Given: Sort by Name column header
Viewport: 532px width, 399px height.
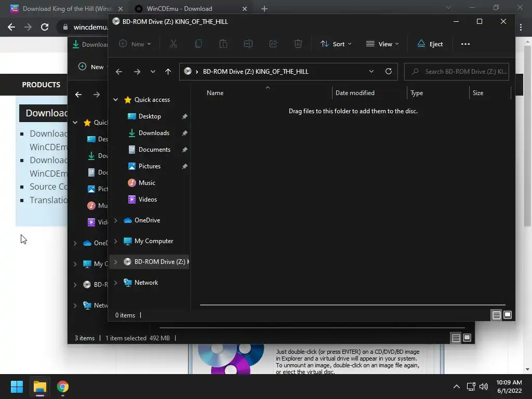Looking at the screenshot, I should click(x=215, y=93).
